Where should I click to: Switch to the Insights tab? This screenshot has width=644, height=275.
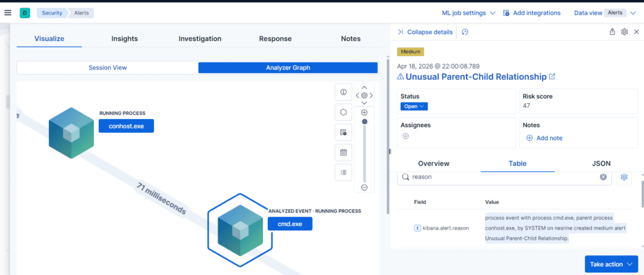pyautogui.click(x=125, y=38)
